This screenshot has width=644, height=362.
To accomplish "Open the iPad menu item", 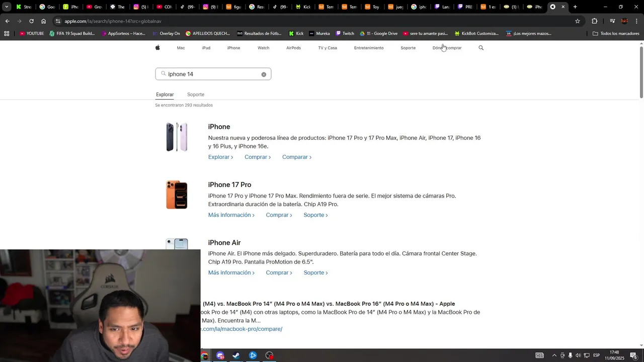I will pos(206,48).
